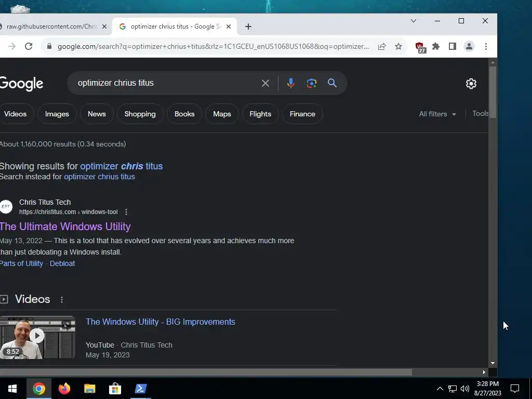Viewport: 532px width, 399px height.
Task: Click the https://christitus.com › windows-tool breadcrumb
Action: [69, 212]
